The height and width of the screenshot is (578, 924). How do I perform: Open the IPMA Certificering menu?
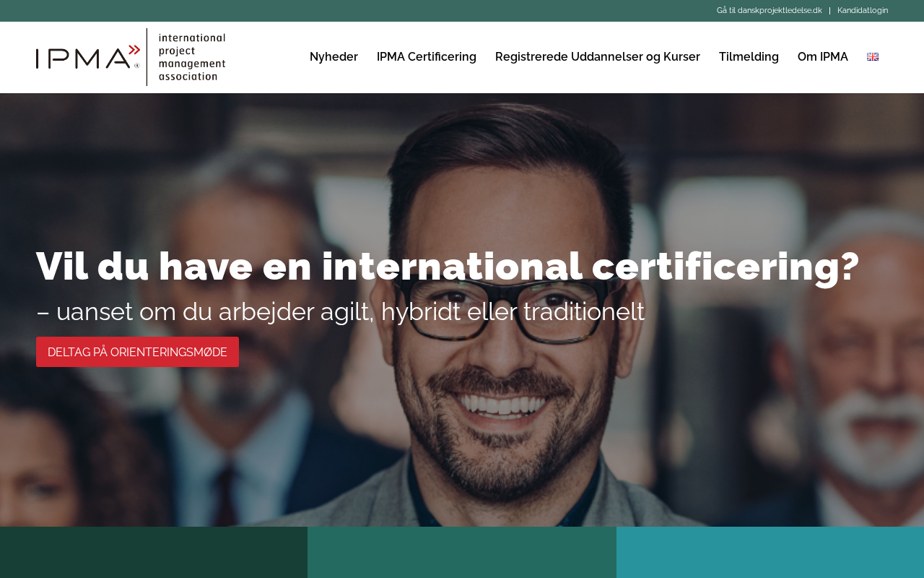[427, 57]
